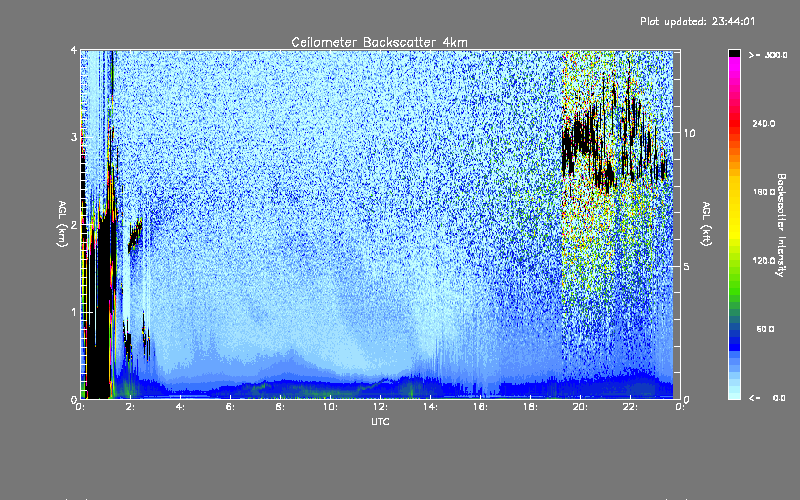The width and height of the screenshot is (800, 500).
Task: Click the 'UTC' x-axis label
Action: [380, 422]
